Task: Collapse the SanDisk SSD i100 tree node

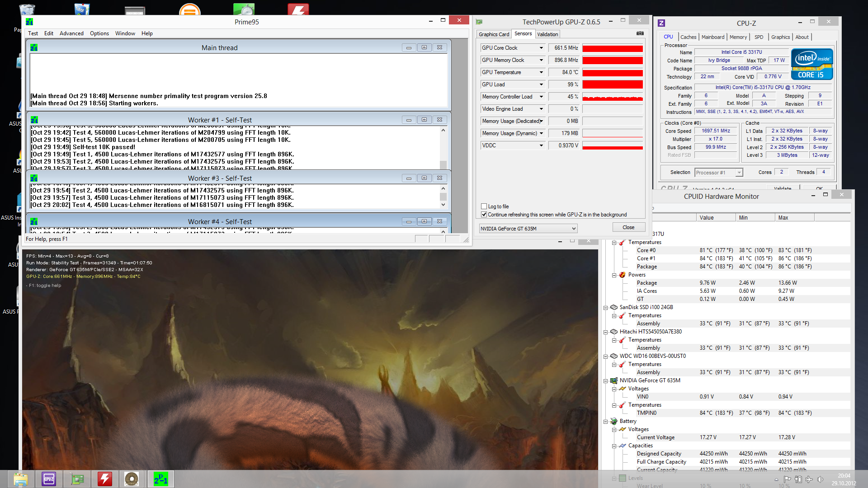Action: pyautogui.click(x=606, y=308)
